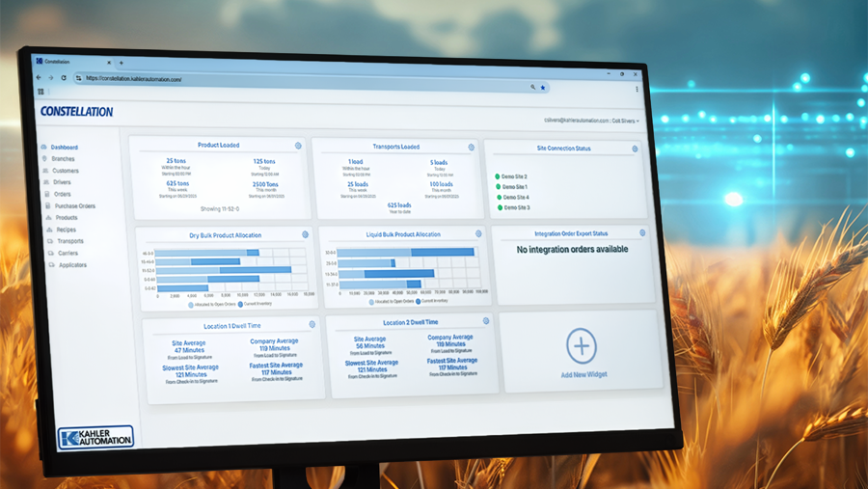This screenshot has width=868, height=489.
Task: Open the browser three-dot menu
Action: click(637, 89)
